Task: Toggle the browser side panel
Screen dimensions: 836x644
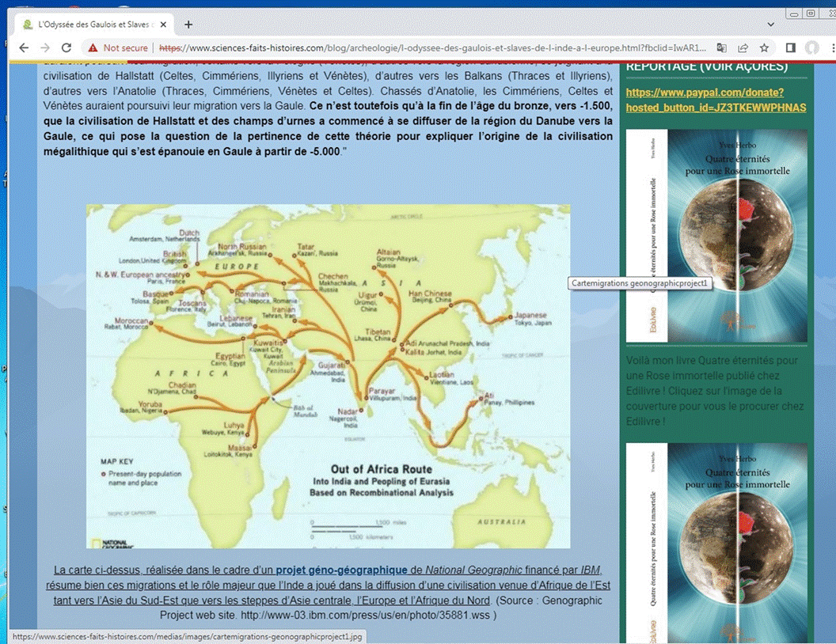Action: click(x=791, y=48)
